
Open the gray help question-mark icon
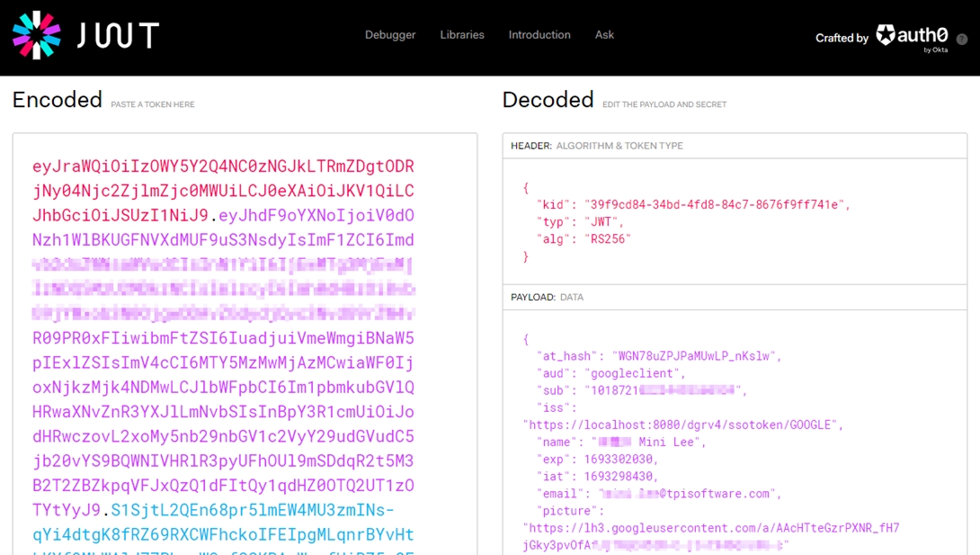962,40
